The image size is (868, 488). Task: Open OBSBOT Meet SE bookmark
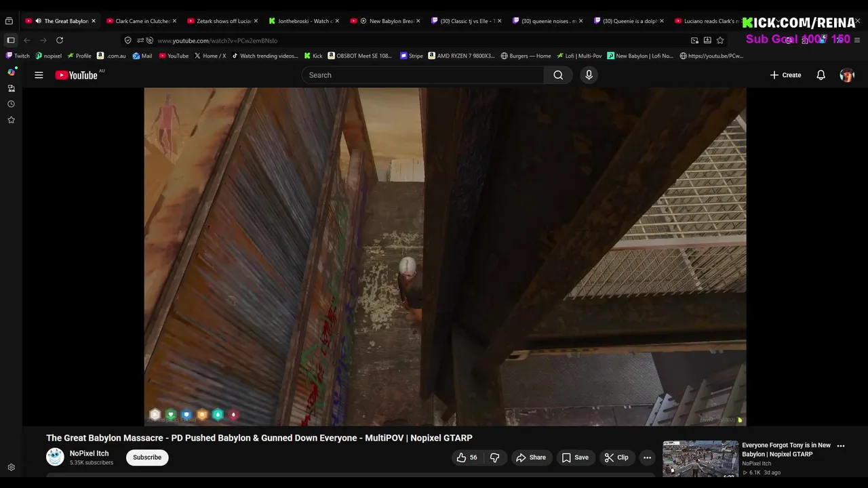coord(360,56)
